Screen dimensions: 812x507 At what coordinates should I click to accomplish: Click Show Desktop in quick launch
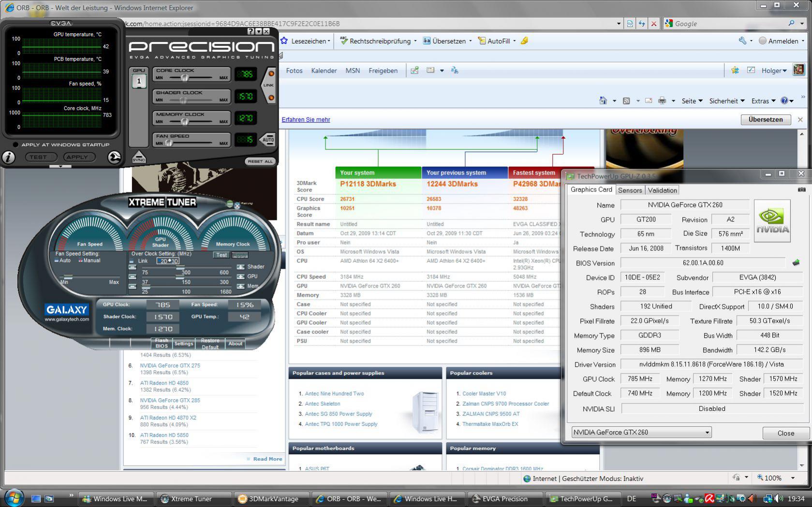pos(36,498)
